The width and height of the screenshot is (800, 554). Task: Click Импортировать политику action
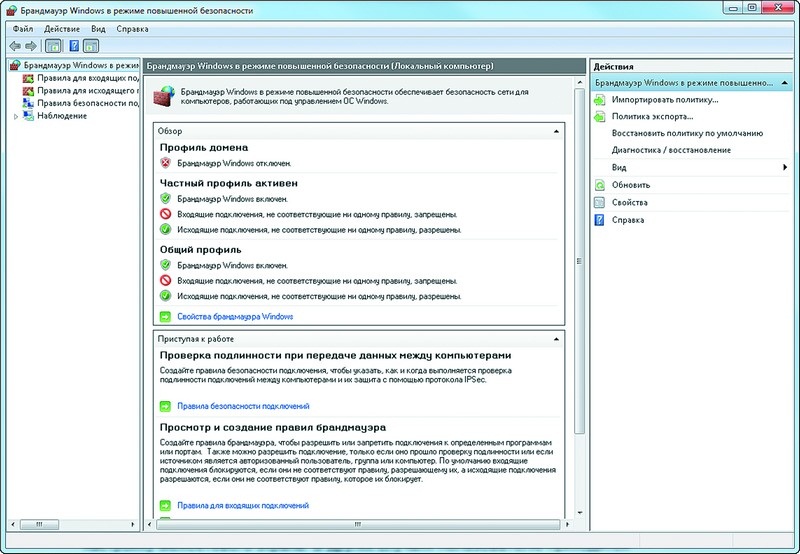[x=665, y=100]
